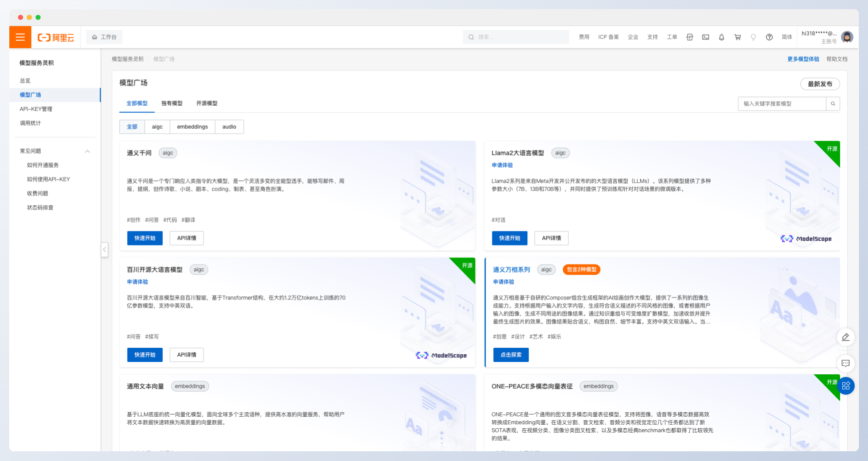The height and width of the screenshot is (461, 868).
Task: Open 支持 in top navigation
Action: [653, 37]
